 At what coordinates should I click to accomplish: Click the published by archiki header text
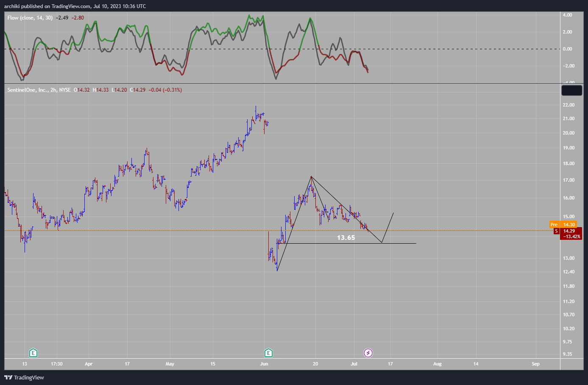point(75,6)
